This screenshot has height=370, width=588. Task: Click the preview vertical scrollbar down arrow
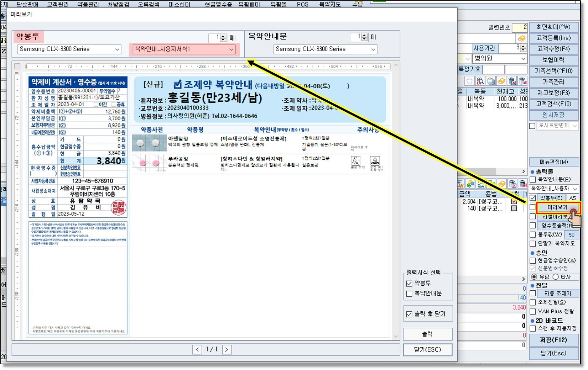[x=396, y=336]
